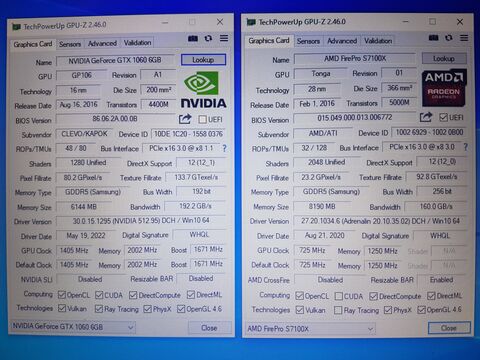
Task: Click Driver Version 27.20.1034.6 field
Action: click(x=380, y=221)
